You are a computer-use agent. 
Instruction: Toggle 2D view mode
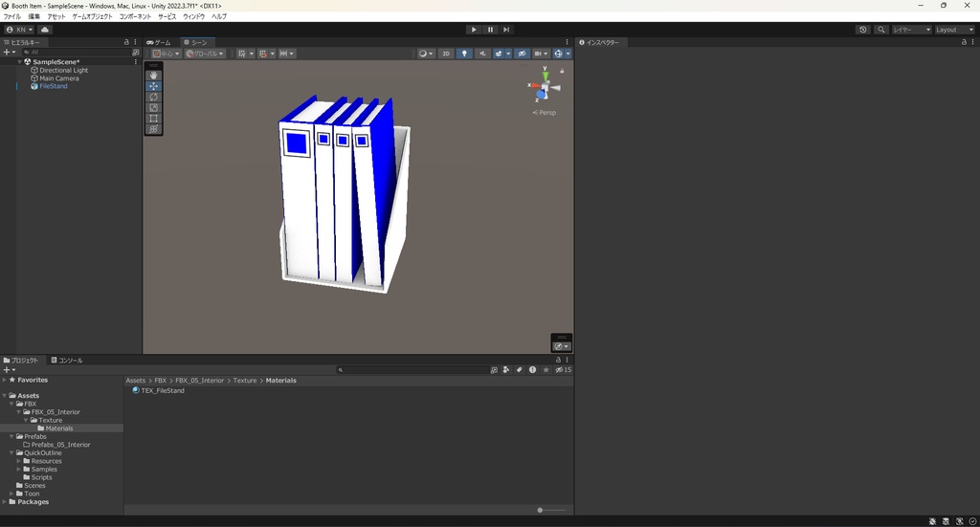[x=446, y=54]
